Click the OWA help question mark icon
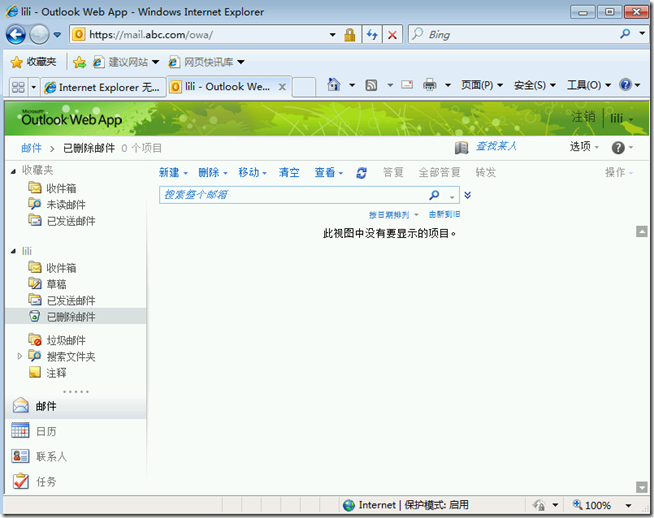654x518 pixels. 618,147
